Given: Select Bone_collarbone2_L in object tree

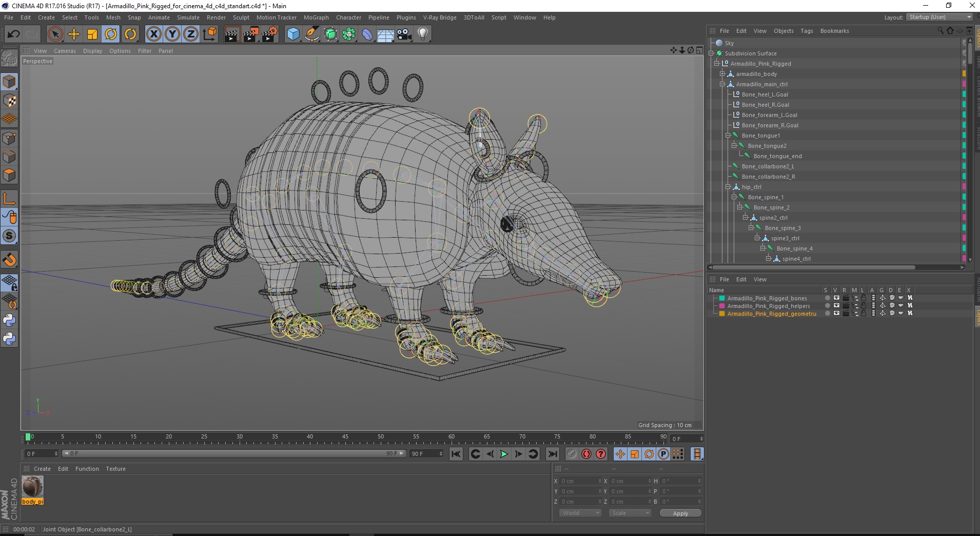Looking at the screenshot, I should [x=768, y=166].
